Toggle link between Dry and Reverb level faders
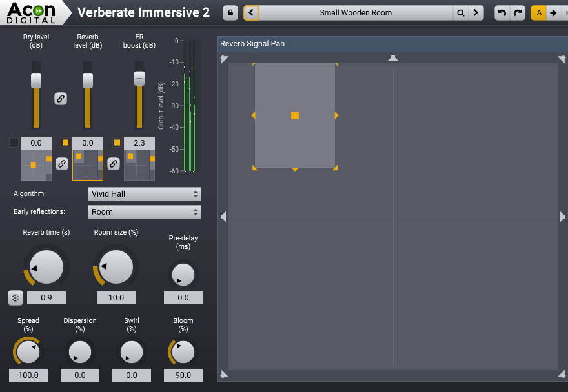Screen dimensions: 568x392 [61, 99]
